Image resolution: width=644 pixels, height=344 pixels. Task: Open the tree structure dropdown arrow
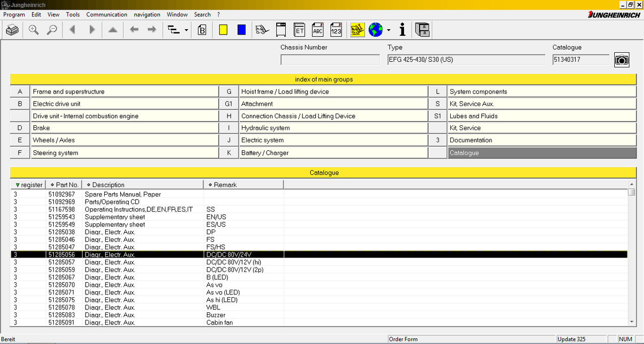[186, 30]
